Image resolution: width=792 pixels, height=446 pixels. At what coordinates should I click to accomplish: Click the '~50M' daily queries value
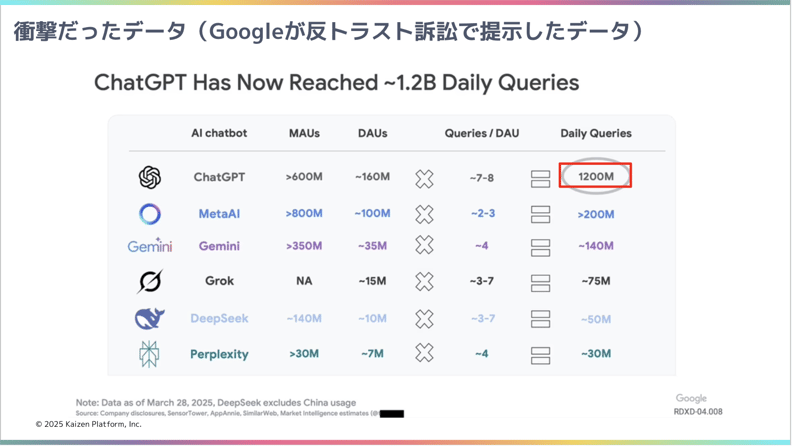[x=596, y=319]
